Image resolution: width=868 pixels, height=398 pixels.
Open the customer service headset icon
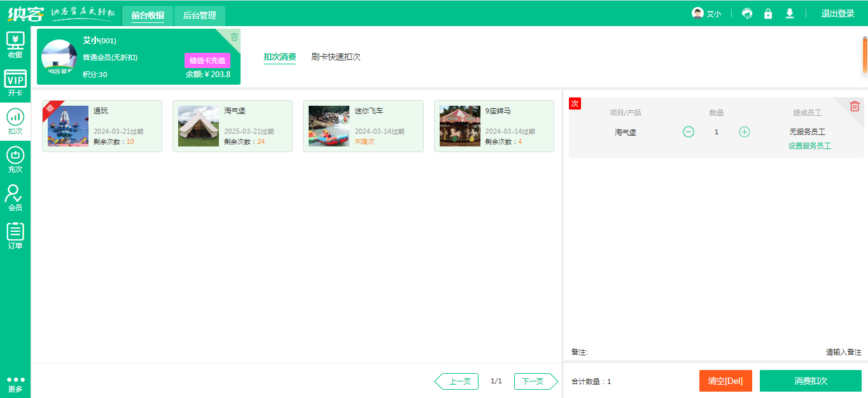(x=747, y=13)
